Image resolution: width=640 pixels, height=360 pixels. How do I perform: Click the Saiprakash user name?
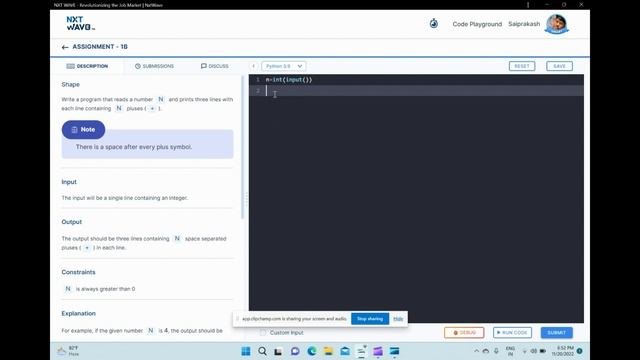click(x=524, y=24)
